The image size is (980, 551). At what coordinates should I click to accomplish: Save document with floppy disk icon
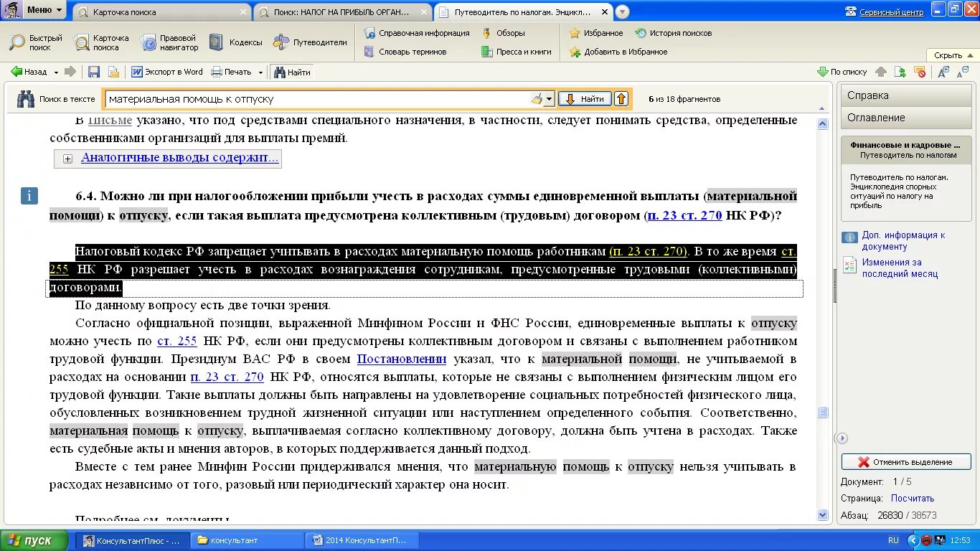point(94,72)
